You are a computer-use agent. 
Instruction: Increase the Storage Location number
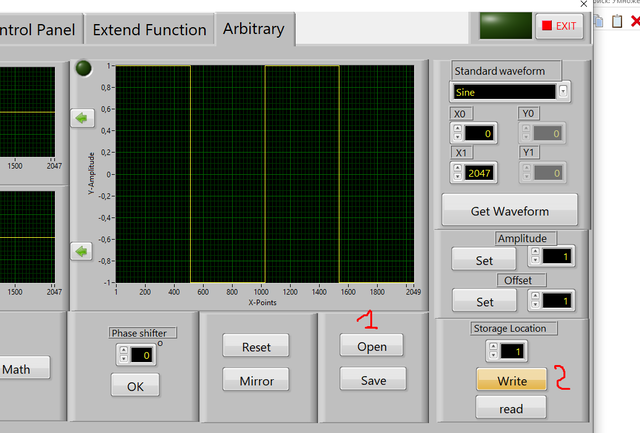coord(493,346)
